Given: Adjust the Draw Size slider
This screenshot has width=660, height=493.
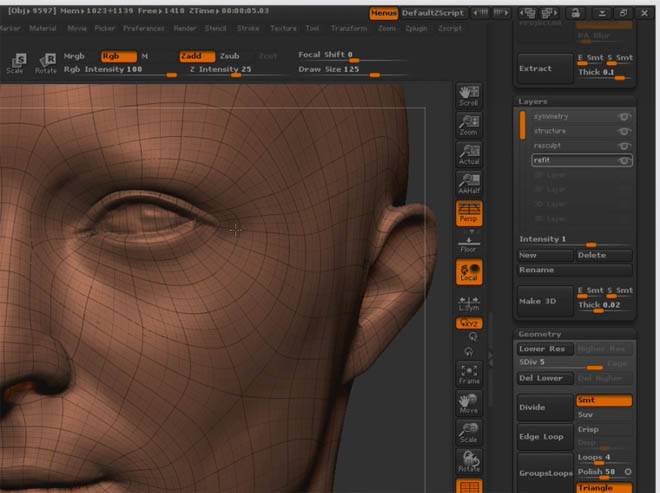Looking at the screenshot, I should (352, 70).
